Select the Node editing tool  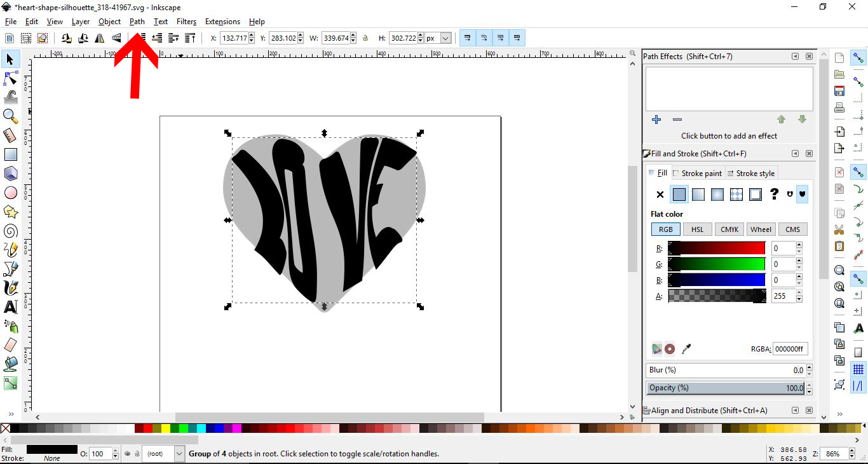pos(10,78)
